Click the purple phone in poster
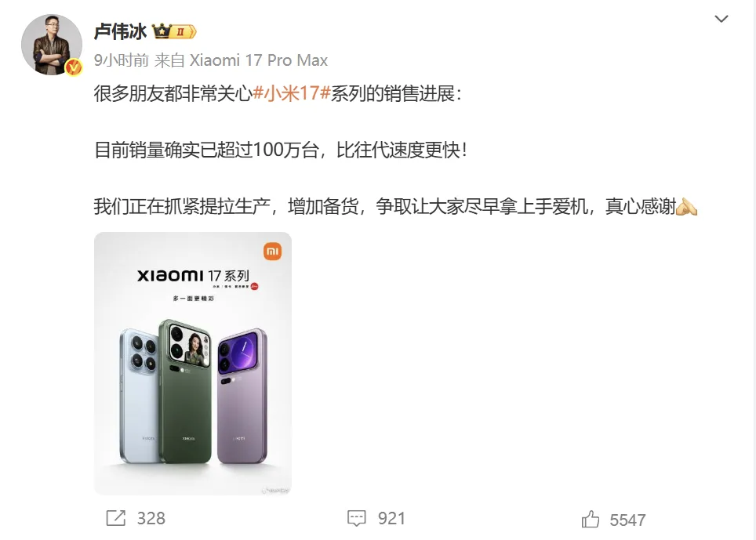756x540 pixels. click(x=242, y=396)
